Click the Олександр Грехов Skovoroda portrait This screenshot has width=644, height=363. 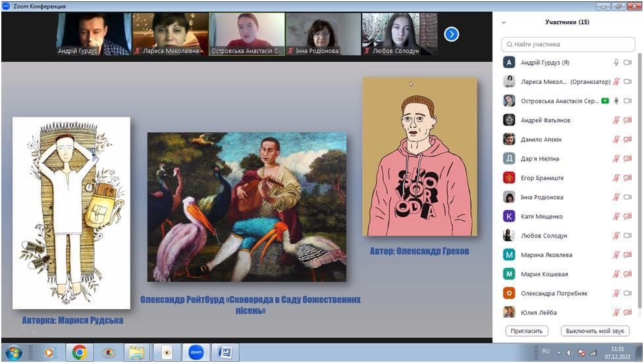pos(419,157)
